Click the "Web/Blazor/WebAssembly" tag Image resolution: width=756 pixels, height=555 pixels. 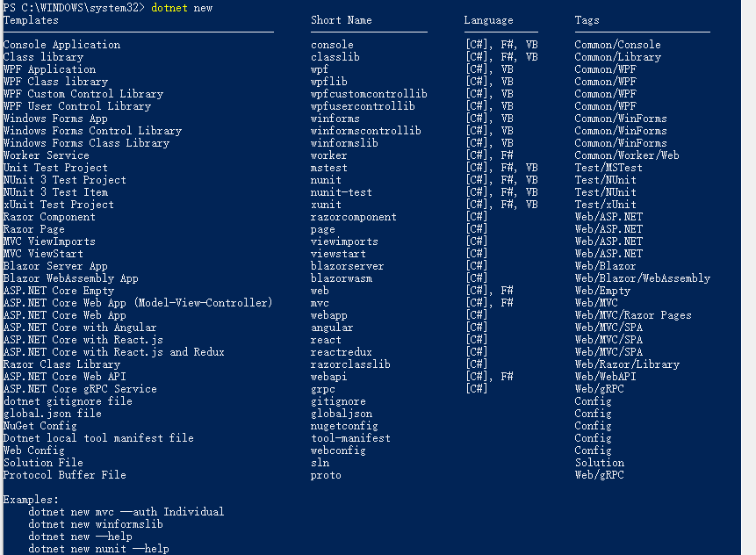click(x=643, y=278)
